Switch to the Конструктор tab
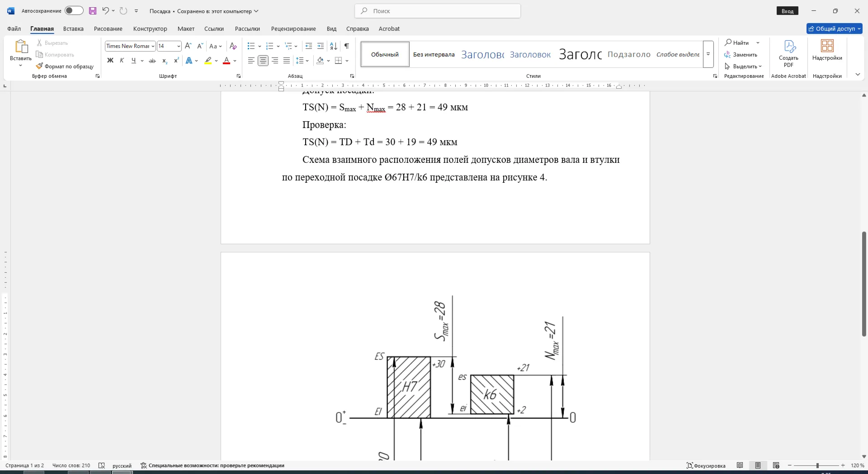868x474 pixels. click(150, 28)
